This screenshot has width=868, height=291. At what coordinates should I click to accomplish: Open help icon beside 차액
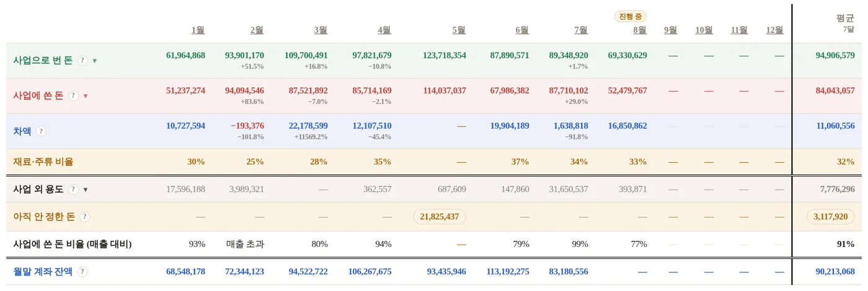click(41, 131)
